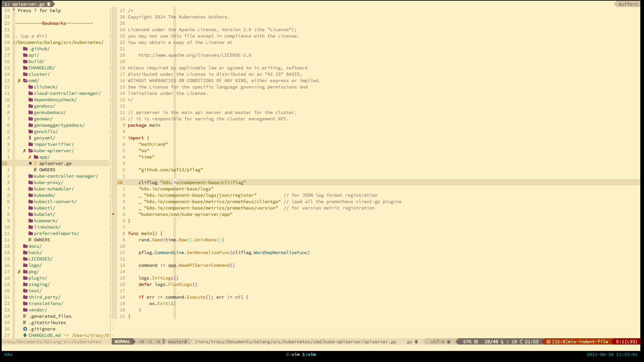Click the test-tube icon next to genyaml

click(x=30, y=138)
